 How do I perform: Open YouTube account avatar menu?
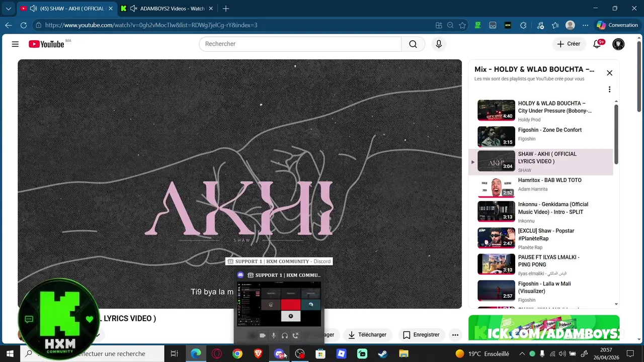[x=618, y=44]
